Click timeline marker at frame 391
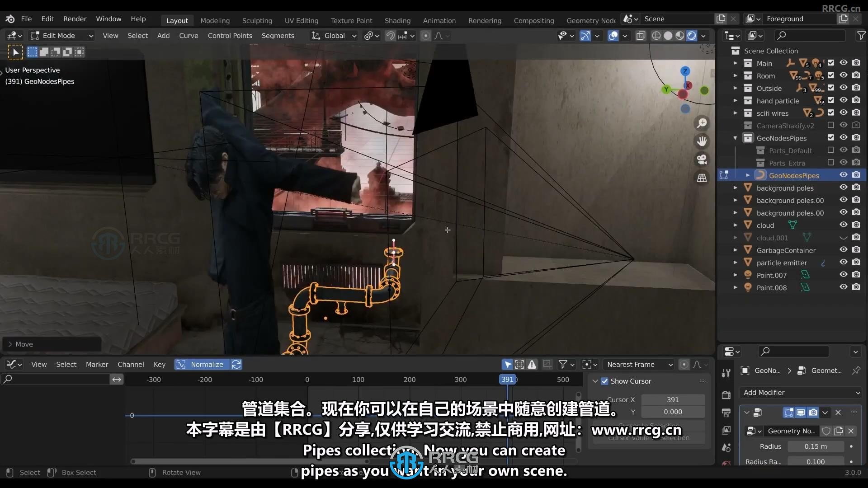 (508, 379)
